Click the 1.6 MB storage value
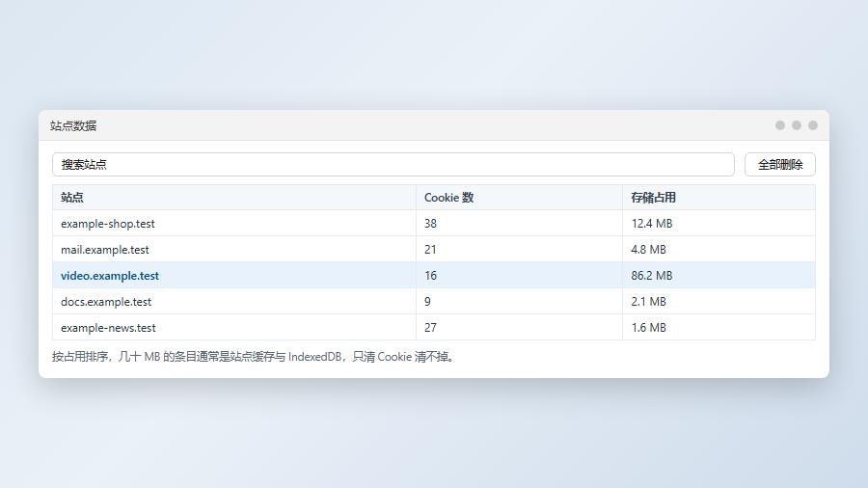 coord(648,328)
